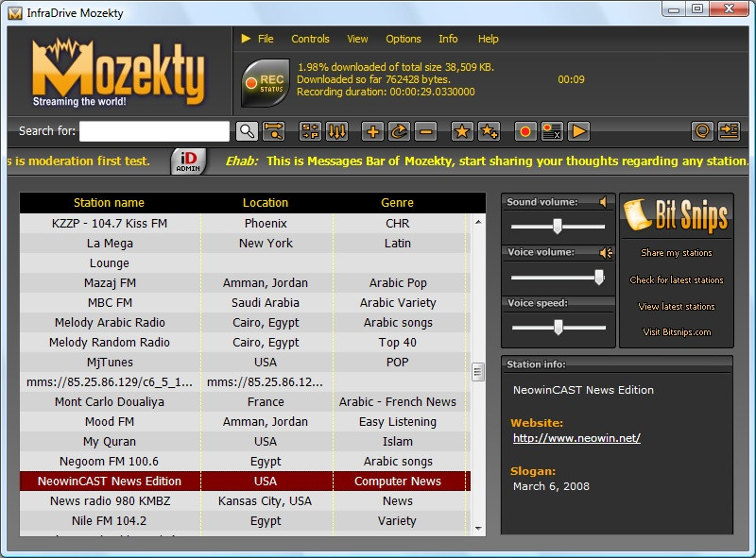Click the Computer News genre cell

click(398, 481)
